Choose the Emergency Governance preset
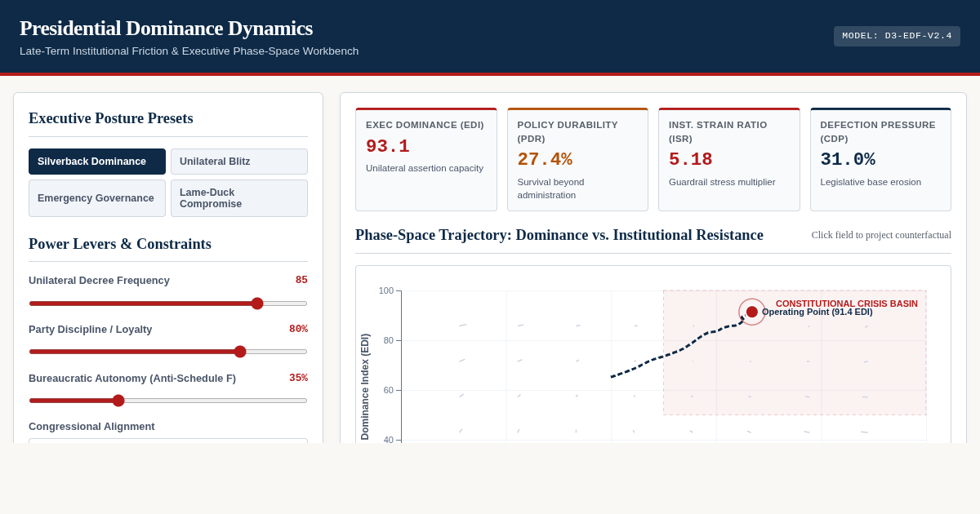The image size is (980, 514). point(97,198)
